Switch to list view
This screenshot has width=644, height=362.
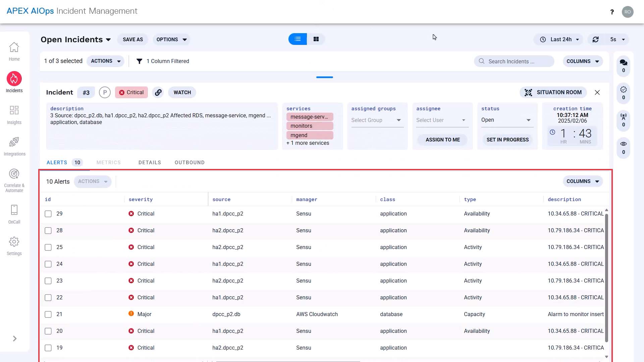pos(298,39)
